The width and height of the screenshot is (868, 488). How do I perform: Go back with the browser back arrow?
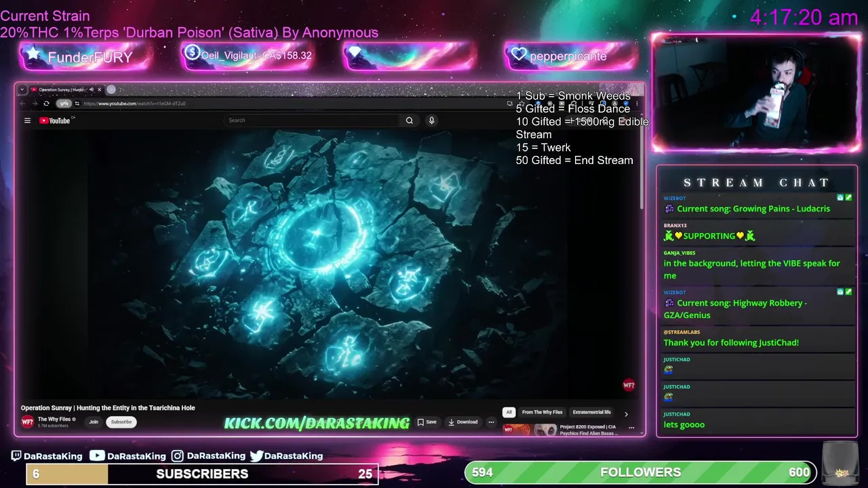point(23,104)
